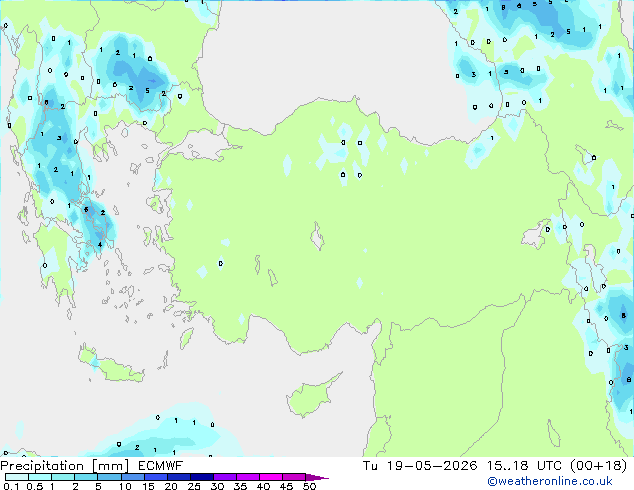The width and height of the screenshot is (634, 490).
Task: Click the legend scale label "10"
Action: coord(125,486)
